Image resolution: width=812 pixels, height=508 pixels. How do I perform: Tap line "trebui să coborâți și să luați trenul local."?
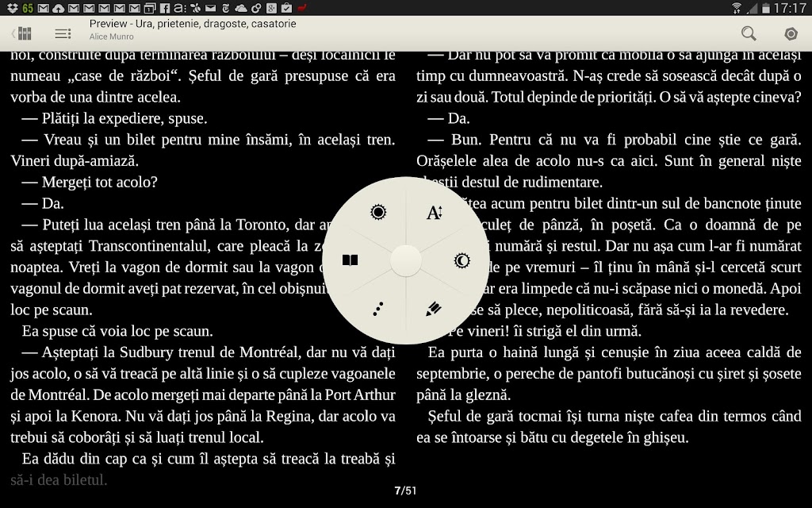[x=136, y=437]
